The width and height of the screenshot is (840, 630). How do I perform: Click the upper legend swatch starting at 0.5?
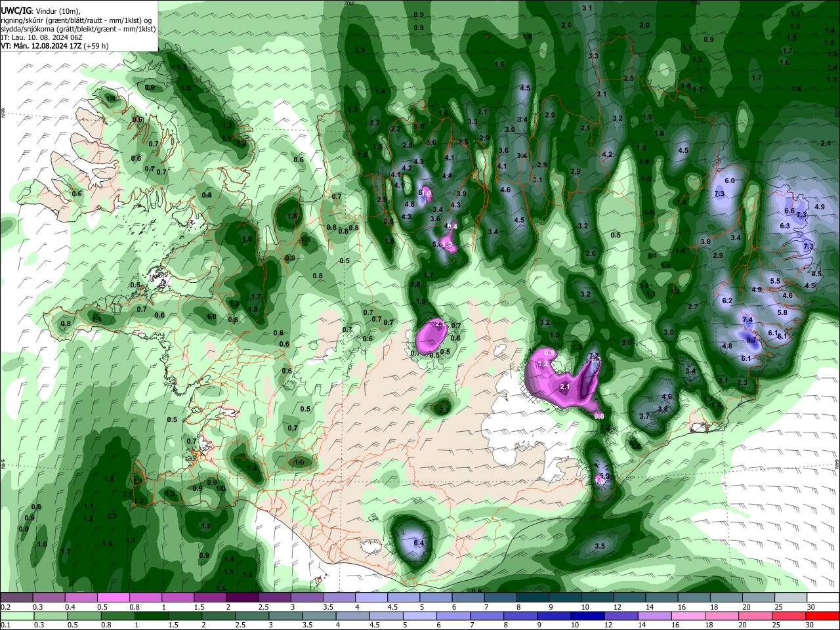tap(114, 598)
